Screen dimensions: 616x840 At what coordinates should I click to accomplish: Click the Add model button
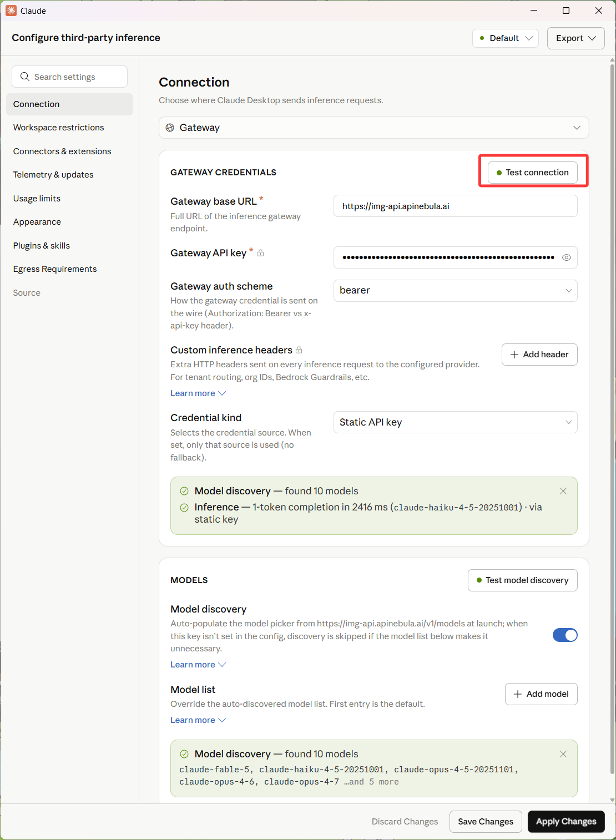click(x=541, y=694)
